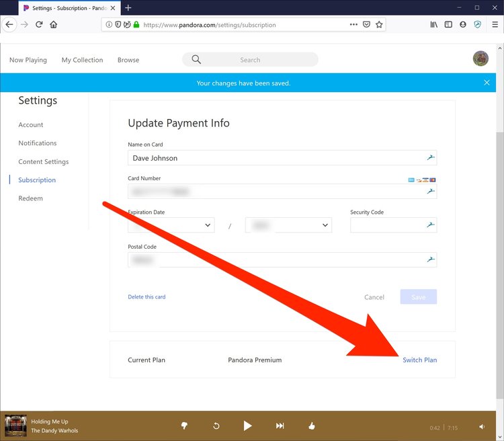Toggle the browser sidebar icon
Screen dimensions: 504x441
coord(448,24)
